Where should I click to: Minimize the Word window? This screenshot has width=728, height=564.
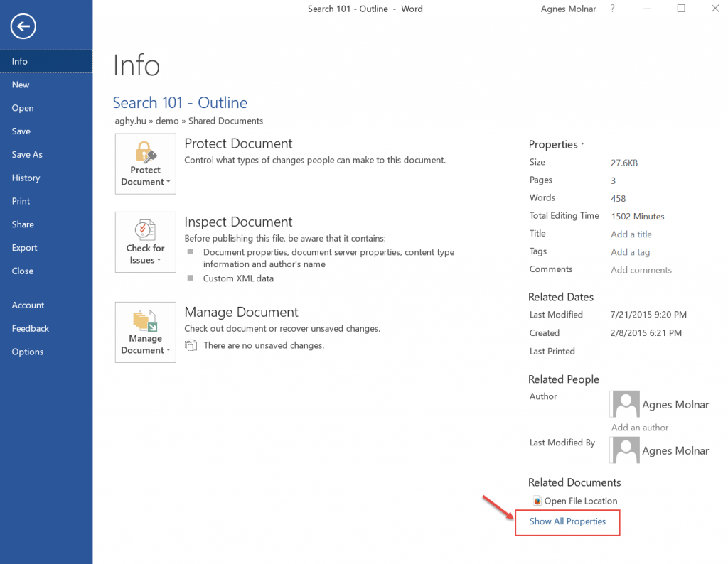click(646, 9)
